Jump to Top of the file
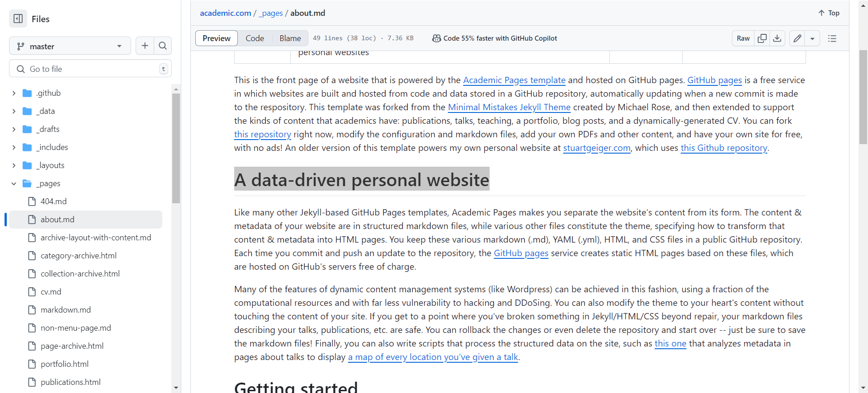The width and height of the screenshot is (868, 393). [x=829, y=13]
